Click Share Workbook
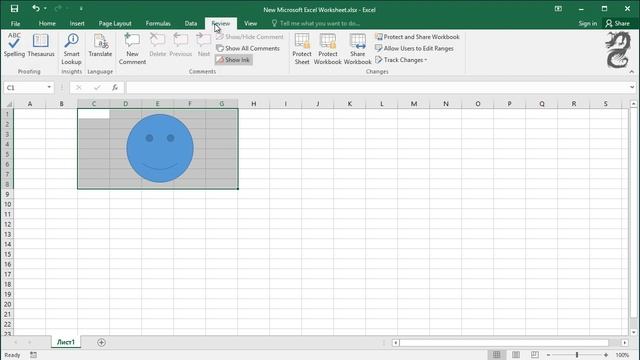This screenshot has width=640, height=360. pyautogui.click(x=358, y=49)
